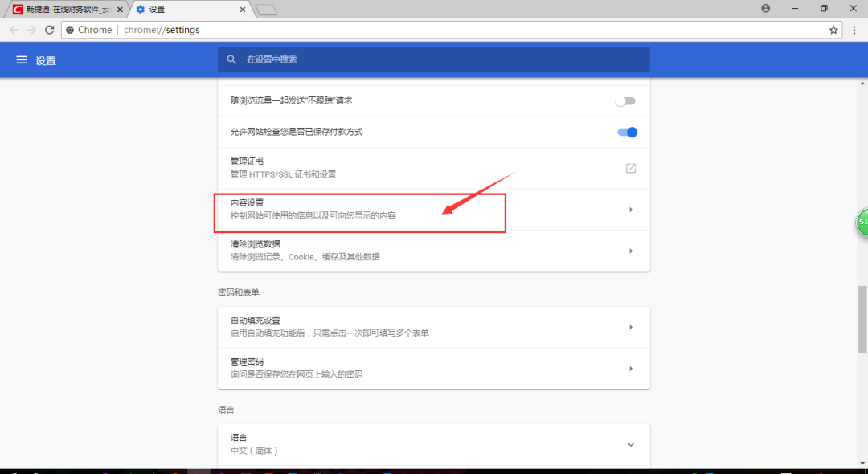The width and height of the screenshot is (868, 474).
Task: Open a new tab
Action: tap(266, 10)
